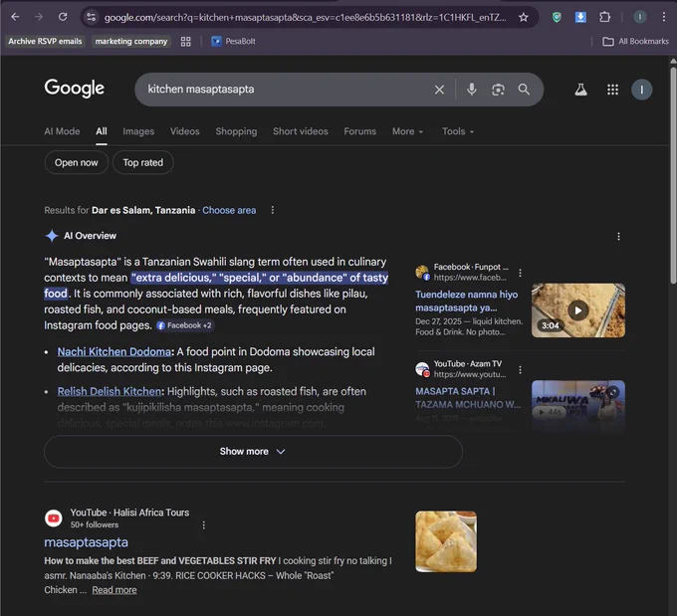Start voice search with the microphone

472,90
